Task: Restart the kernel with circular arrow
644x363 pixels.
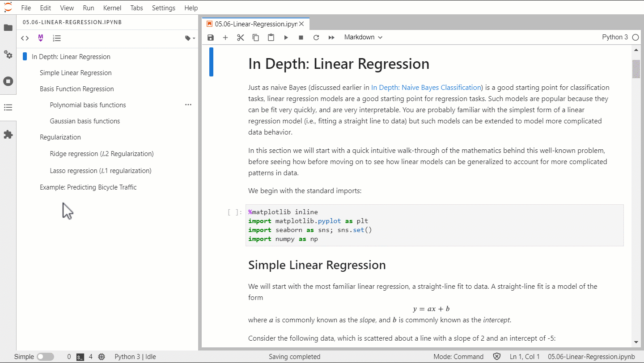Action: point(316,38)
